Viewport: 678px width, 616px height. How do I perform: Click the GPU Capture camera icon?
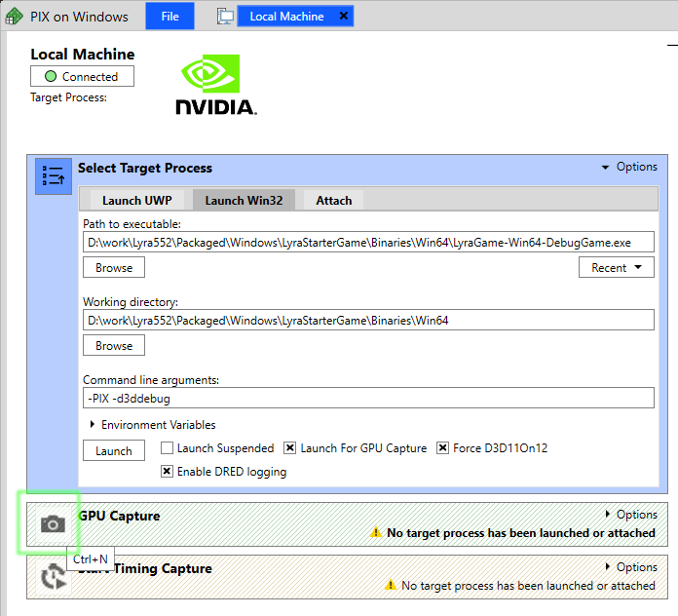tap(53, 523)
